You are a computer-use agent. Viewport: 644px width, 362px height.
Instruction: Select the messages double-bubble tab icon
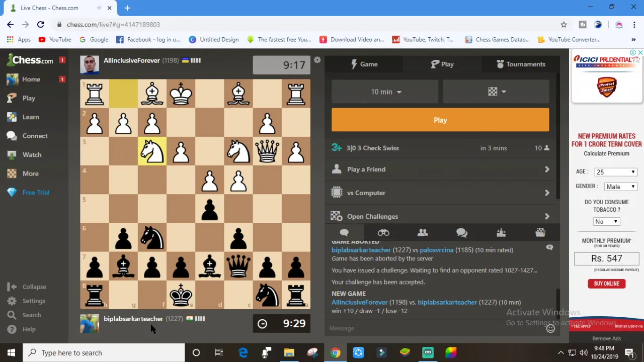point(462,232)
